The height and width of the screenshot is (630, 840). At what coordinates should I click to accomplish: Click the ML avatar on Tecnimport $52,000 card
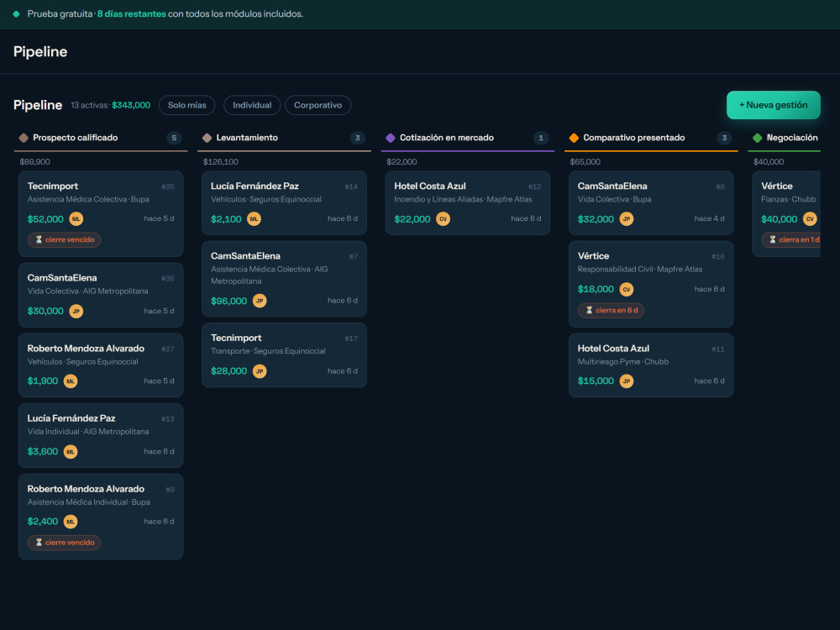(x=76, y=219)
